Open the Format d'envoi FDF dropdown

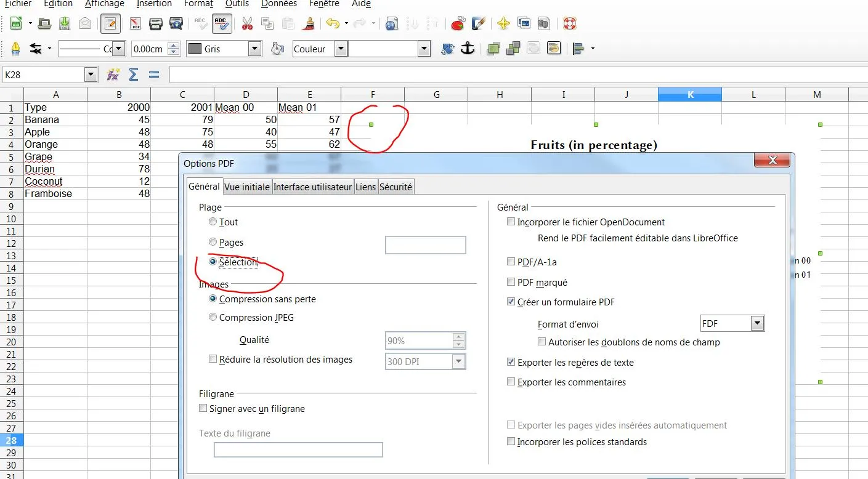[758, 323]
